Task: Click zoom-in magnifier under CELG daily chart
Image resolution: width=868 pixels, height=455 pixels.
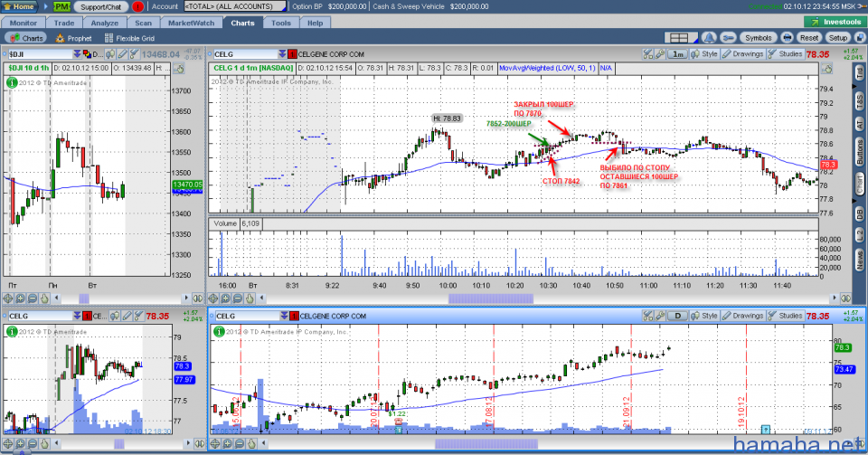Action: 228,443
